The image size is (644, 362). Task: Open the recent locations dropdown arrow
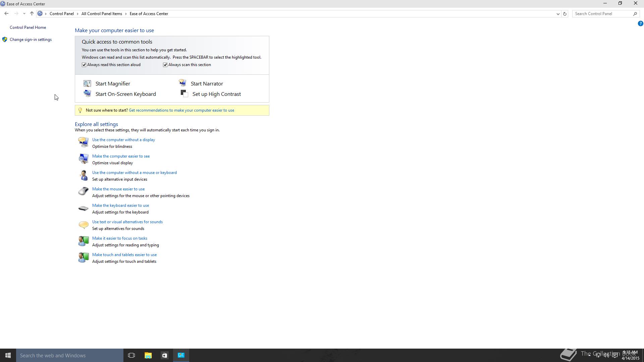click(x=24, y=14)
